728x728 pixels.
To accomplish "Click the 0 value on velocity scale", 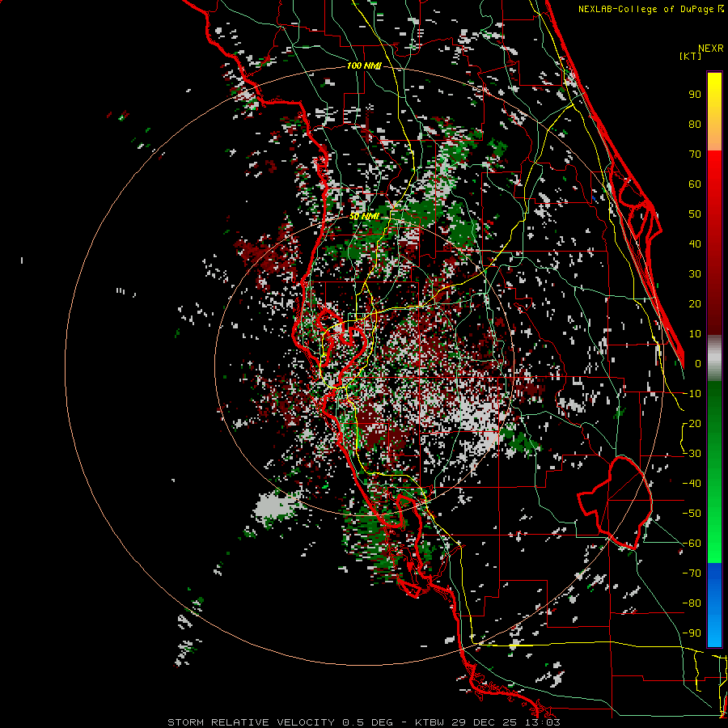I will (698, 363).
